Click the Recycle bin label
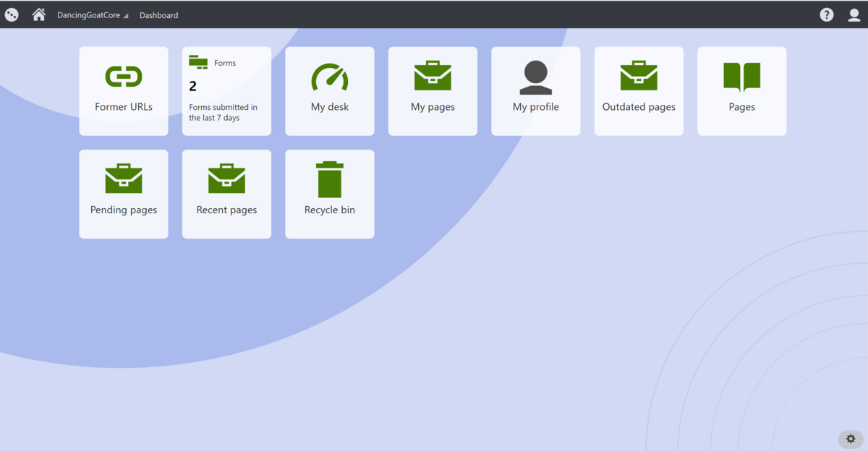The height and width of the screenshot is (451, 868). (330, 210)
